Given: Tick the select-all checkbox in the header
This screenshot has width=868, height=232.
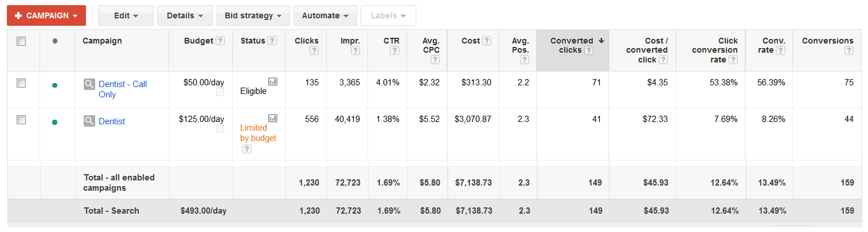Looking at the screenshot, I should [21, 41].
